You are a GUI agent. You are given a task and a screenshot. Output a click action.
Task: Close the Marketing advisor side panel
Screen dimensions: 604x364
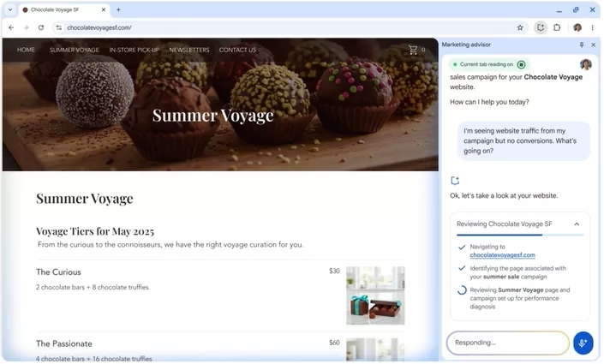point(593,45)
